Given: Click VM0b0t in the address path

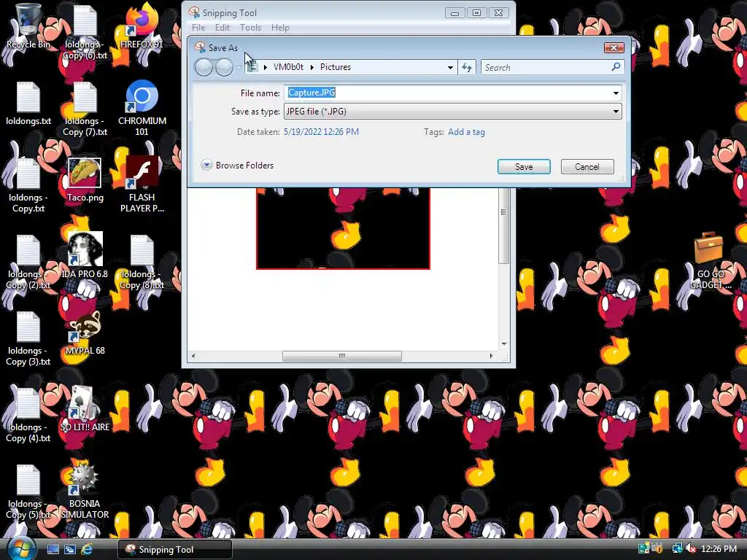Looking at the screenshot, I should click(x=288, y=67).
